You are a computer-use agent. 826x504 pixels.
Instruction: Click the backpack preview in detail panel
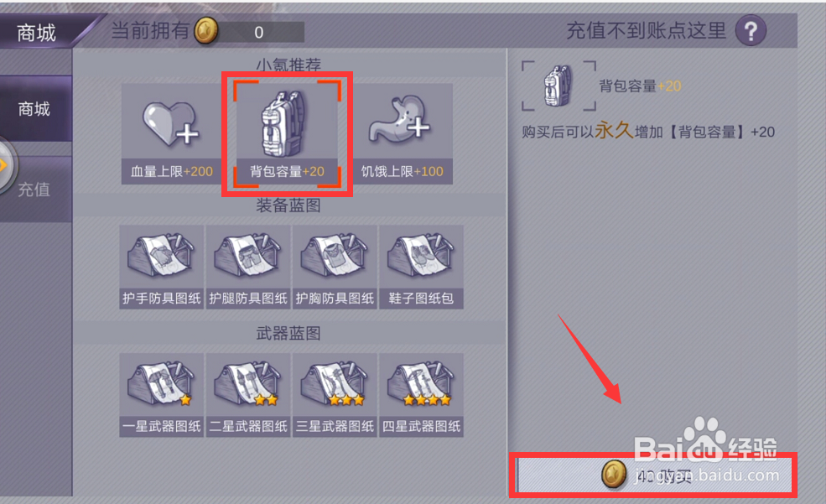click(558, 86)
